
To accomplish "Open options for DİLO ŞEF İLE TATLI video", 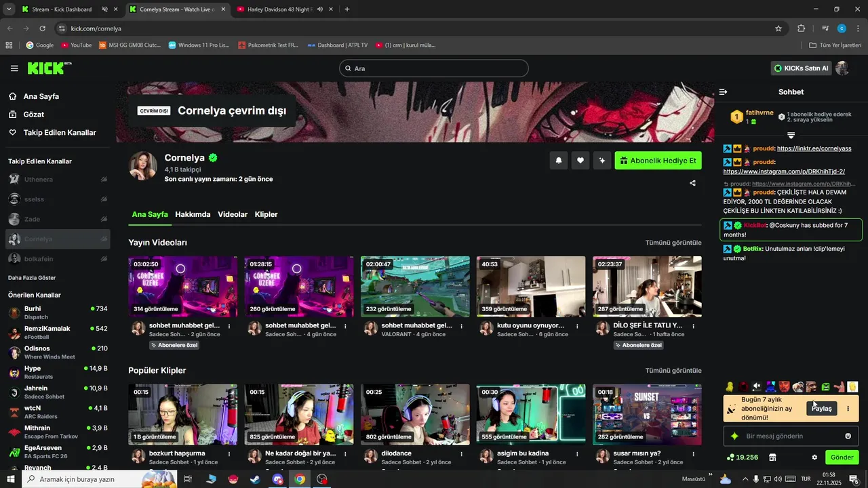I will (x=693, y=326).
